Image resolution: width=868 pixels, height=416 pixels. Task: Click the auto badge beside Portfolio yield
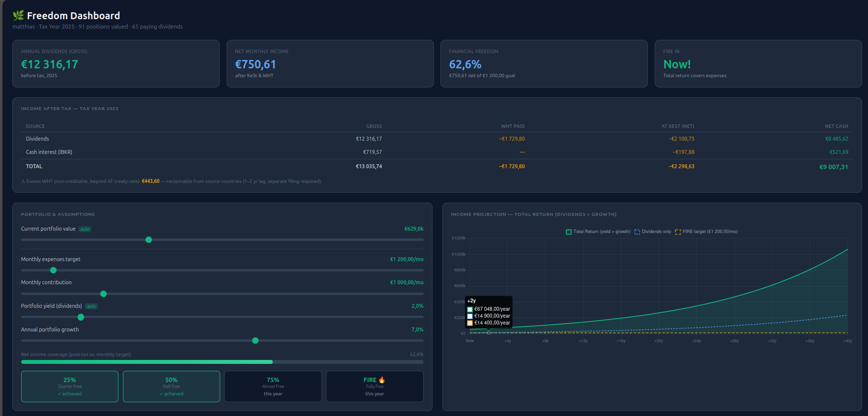tap(91, 306)
